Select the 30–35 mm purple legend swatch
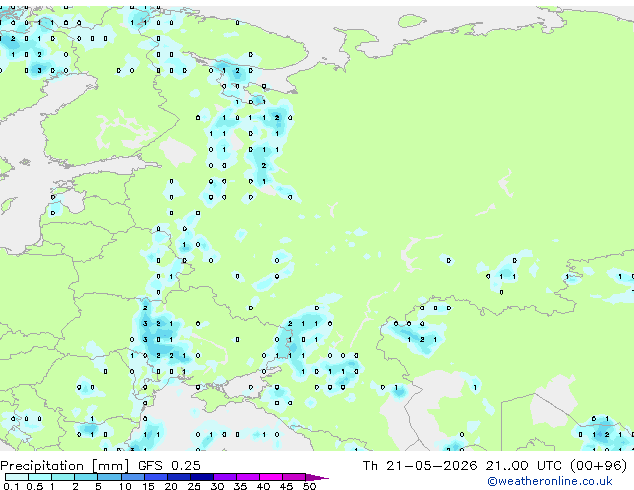This screenshot has height=490, width=634. click(225, 477)
